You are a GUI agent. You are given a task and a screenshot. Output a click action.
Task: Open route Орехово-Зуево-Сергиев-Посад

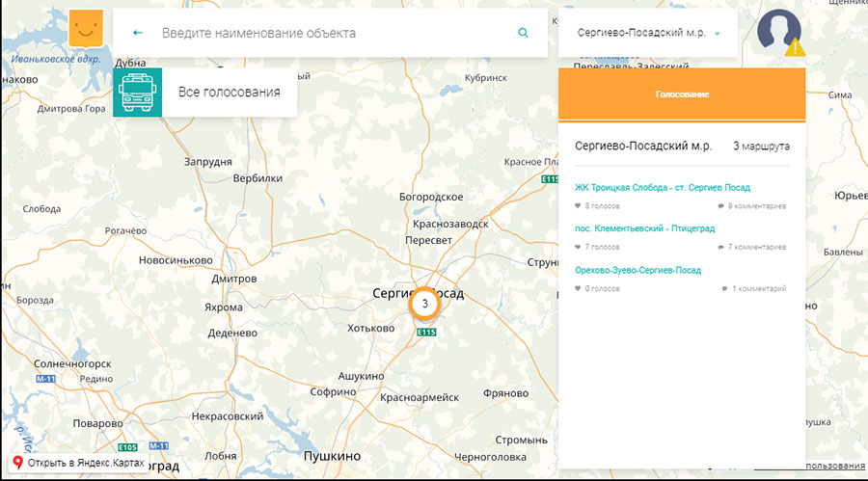[637, 271]
